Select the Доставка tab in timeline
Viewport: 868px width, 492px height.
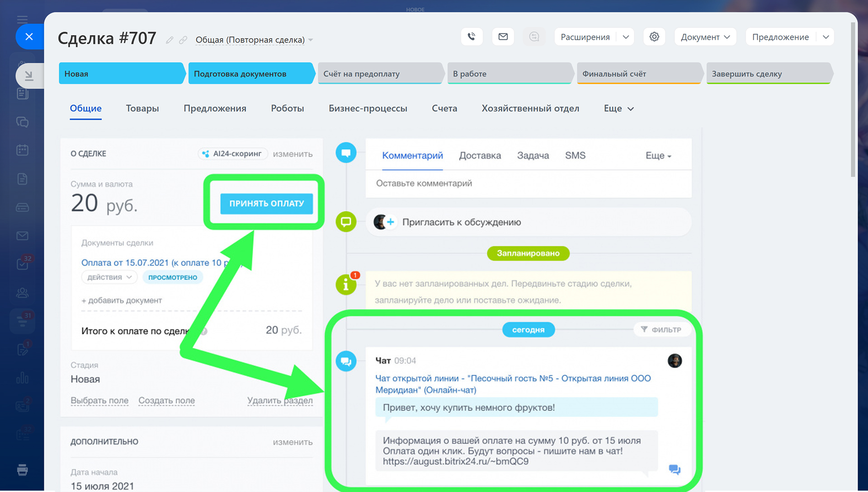[480, 155]
